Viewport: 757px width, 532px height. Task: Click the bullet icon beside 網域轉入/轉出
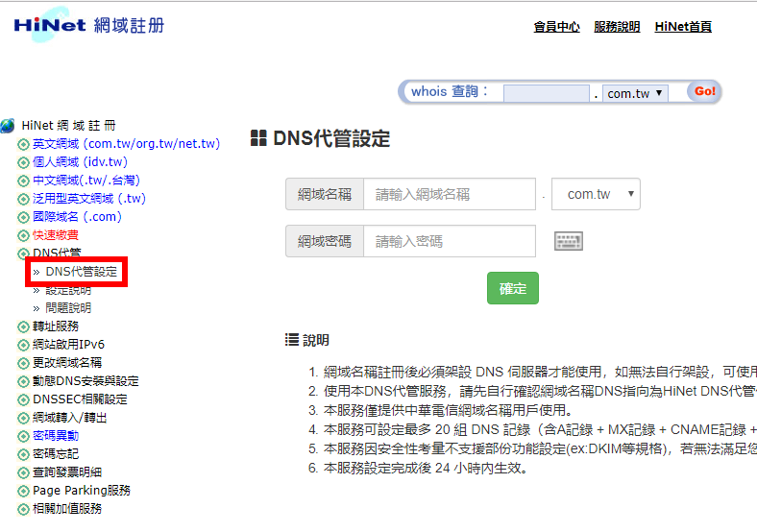click(23, 418)
